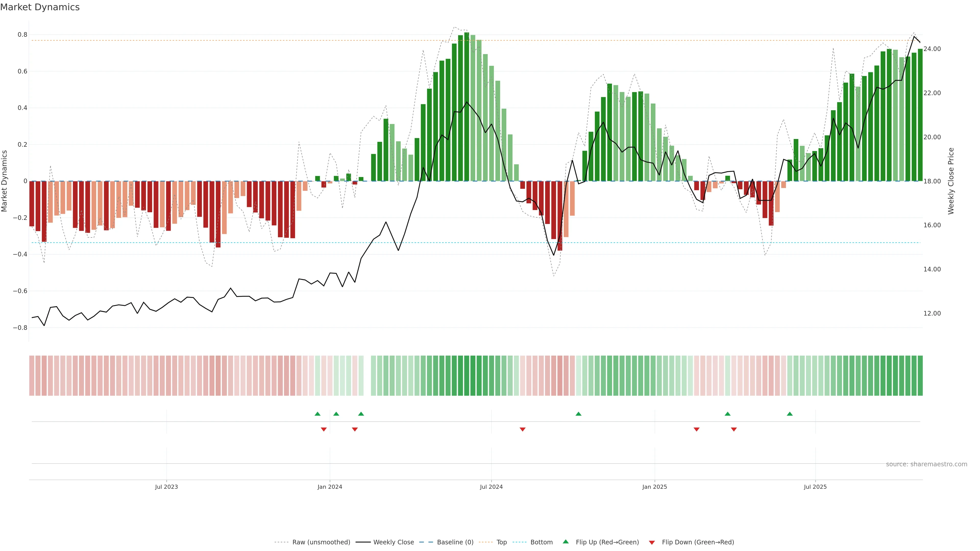Viewport: 980px width, 551px height.
Task: Click the 24.00 right axis tick label
Action: click(932, 49)
